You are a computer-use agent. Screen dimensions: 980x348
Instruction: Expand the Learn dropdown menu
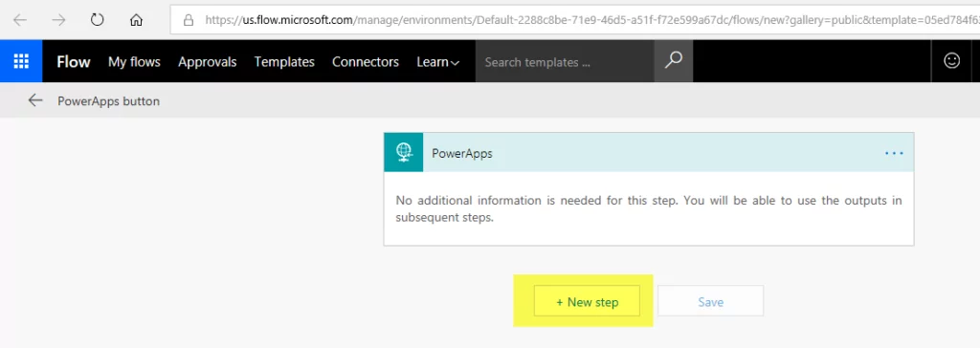click(x=438, y=62)
